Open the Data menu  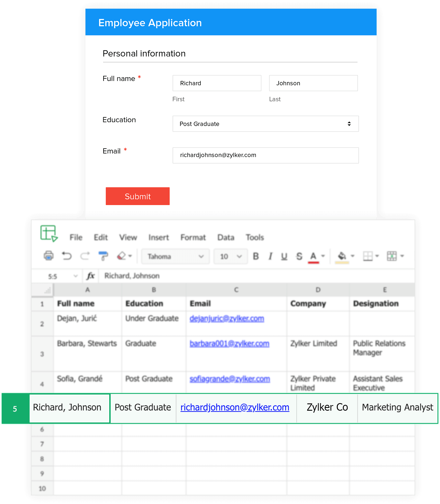point(226,237)
